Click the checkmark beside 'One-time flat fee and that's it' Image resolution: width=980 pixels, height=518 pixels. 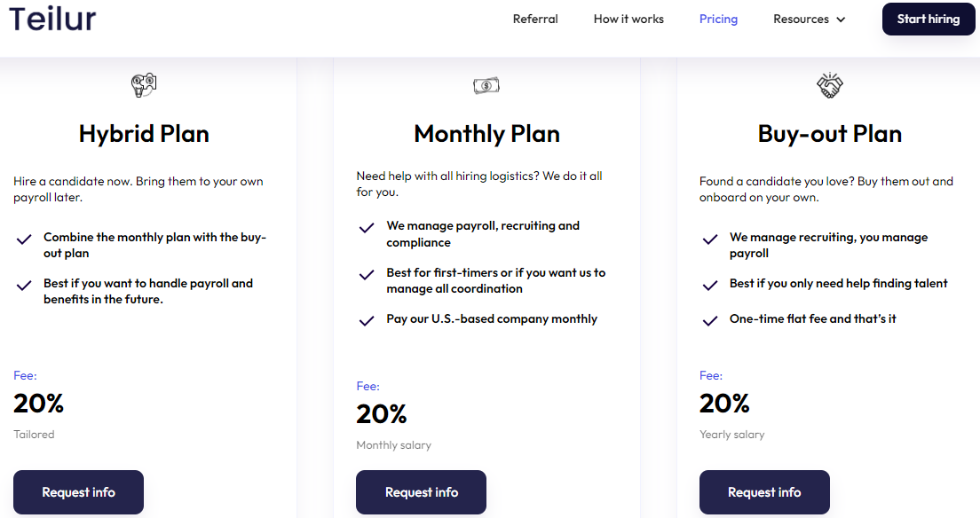coord(710,319)
